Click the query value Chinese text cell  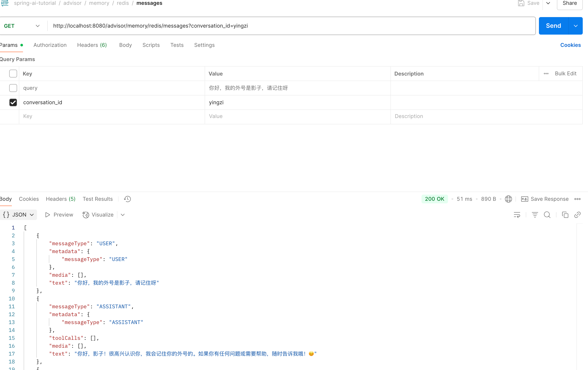(x=298, y=88)
